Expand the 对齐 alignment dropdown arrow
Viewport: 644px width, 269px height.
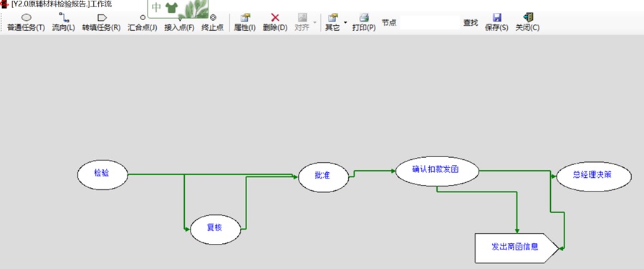[x=315, y=22]
